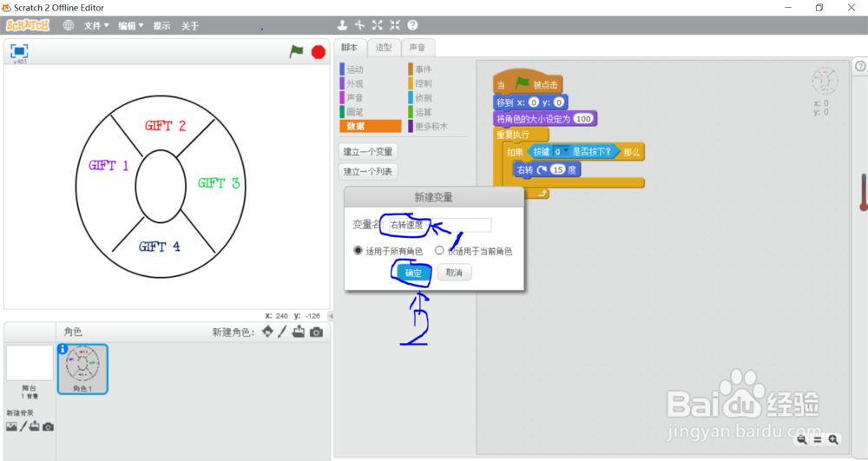Choose backdrop from library

(x=11, y=426)
